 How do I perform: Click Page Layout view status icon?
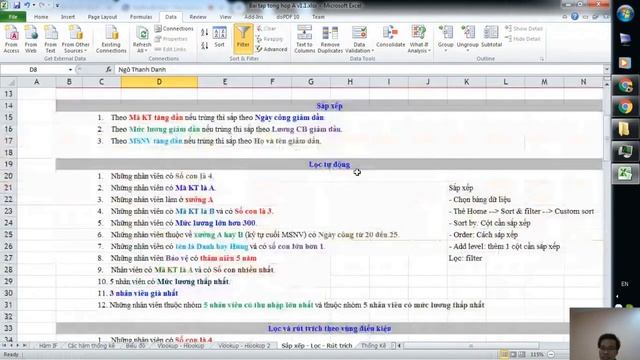[513, 354]
